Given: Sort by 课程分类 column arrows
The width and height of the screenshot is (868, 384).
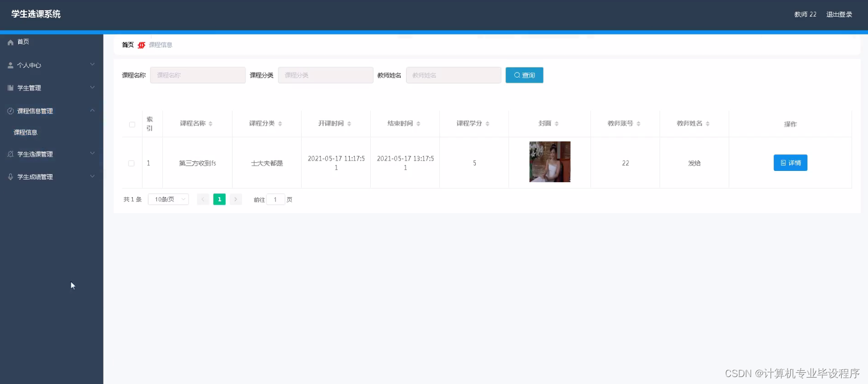Looking at the screenshot, I should tap(280, 124).
